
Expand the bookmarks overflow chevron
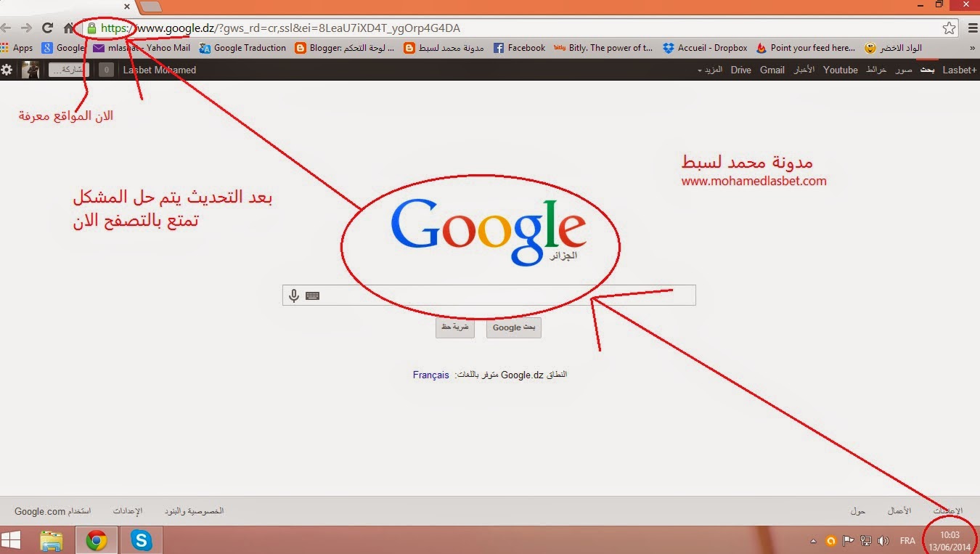click(973, 48)
